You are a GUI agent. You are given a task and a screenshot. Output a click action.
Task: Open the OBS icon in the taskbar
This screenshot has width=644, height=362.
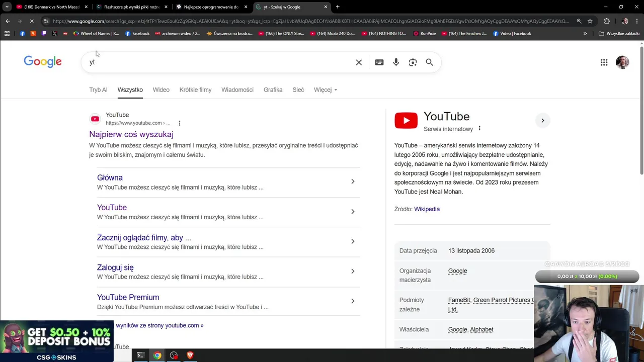tap(174, 355)
